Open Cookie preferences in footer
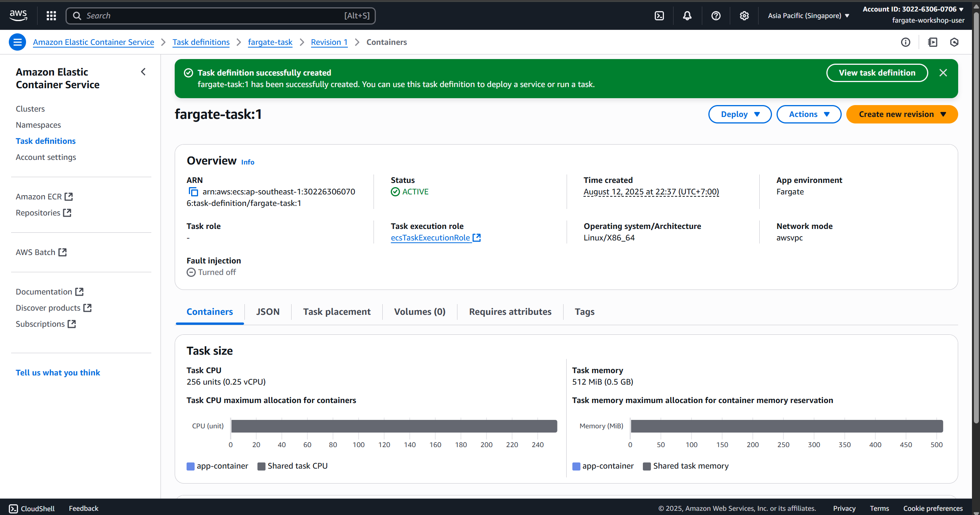Screen dimensions: 980x515 (x=933, y=508)
